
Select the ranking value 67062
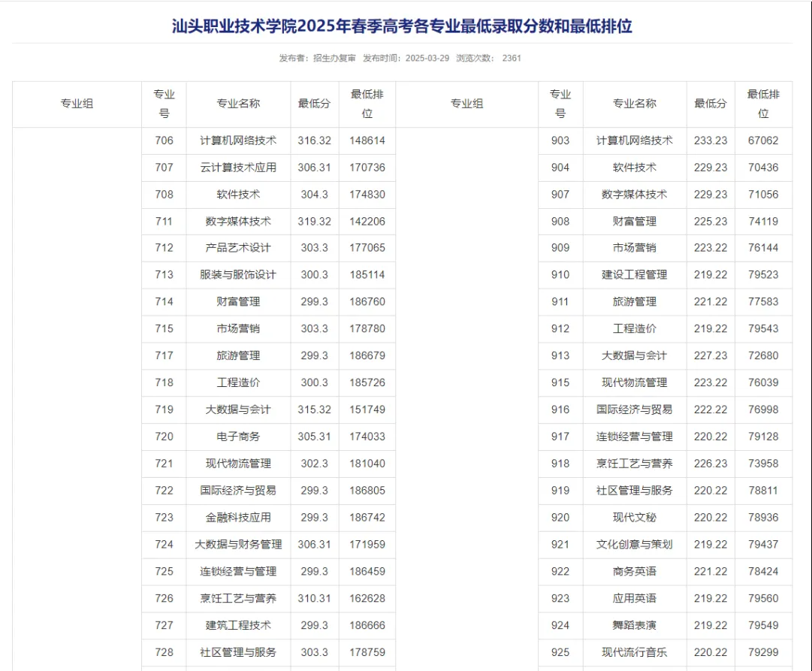coord(763,141)
